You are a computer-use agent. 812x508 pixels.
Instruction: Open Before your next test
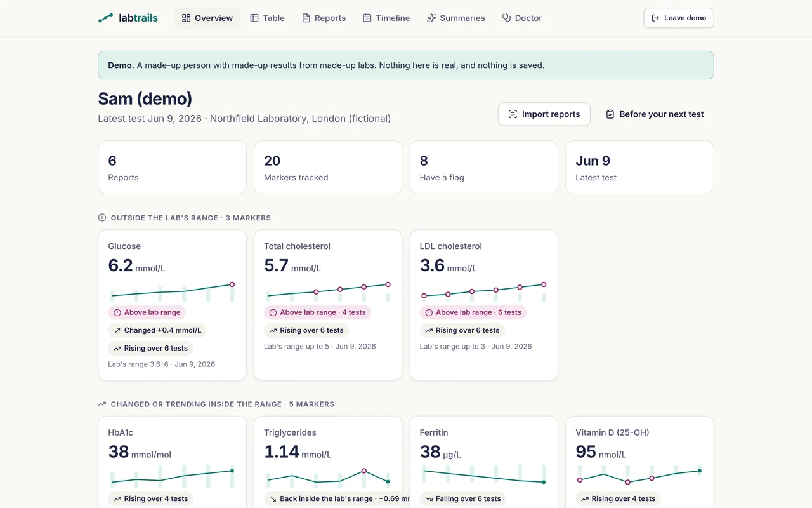point(655,114)
